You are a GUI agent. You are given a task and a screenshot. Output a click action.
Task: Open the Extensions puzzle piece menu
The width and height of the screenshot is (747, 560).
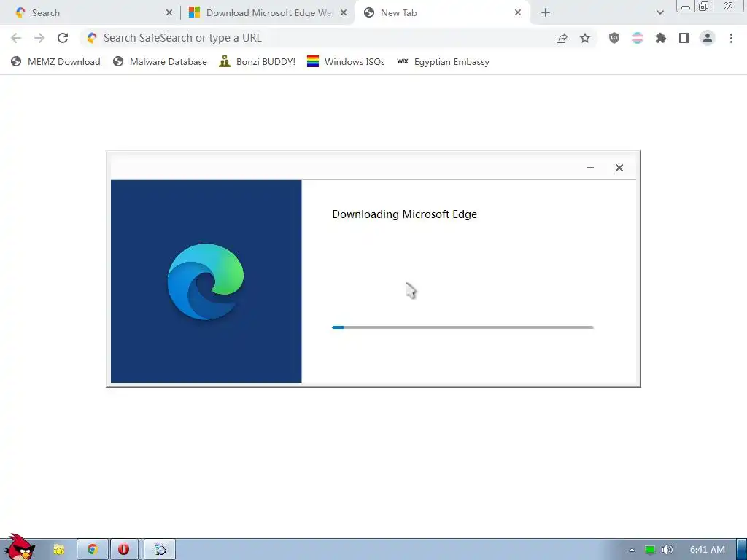coord(661,38)
